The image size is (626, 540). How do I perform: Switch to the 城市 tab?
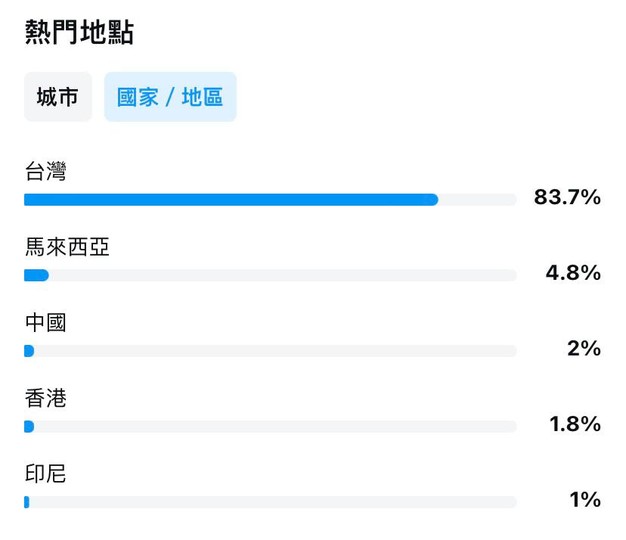(x=58, y=97)
